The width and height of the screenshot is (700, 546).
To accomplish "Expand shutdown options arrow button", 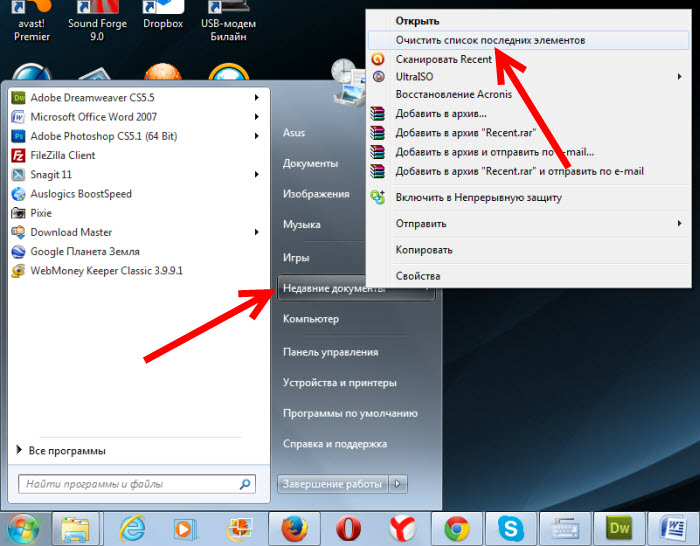I will [x=398, y=484].
